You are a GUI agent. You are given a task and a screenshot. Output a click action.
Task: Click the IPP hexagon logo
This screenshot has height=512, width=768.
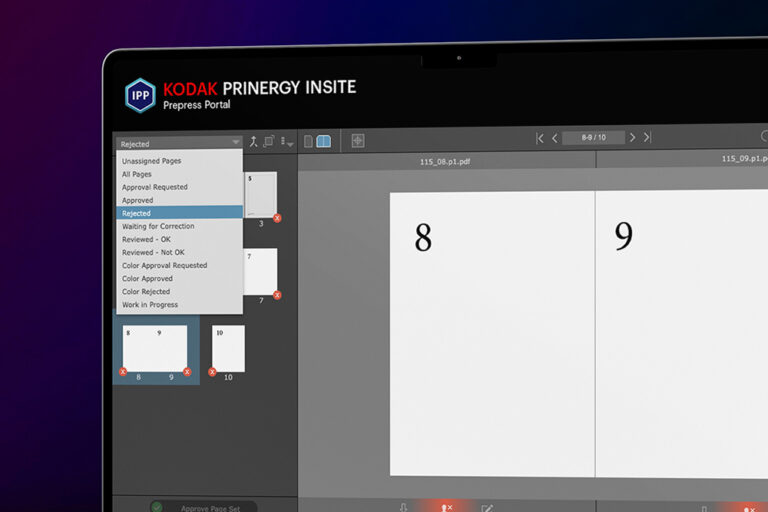point(140,96)
